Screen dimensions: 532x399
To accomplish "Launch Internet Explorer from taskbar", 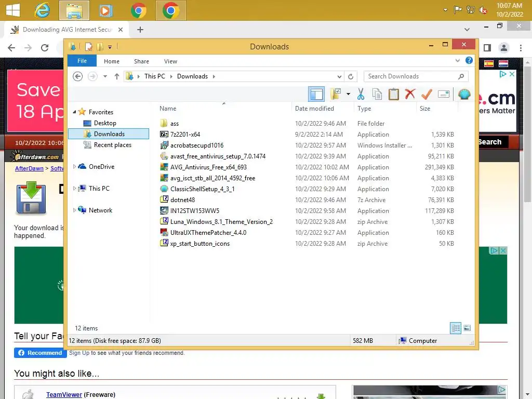I will tap(42, 10).
